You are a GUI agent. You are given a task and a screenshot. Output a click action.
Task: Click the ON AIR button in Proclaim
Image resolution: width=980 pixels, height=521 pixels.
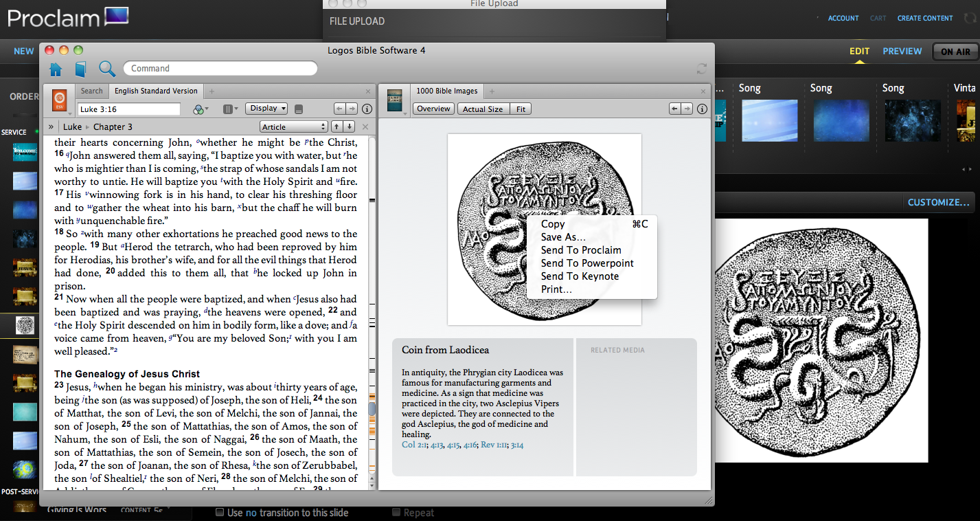[x=955, y=52]
